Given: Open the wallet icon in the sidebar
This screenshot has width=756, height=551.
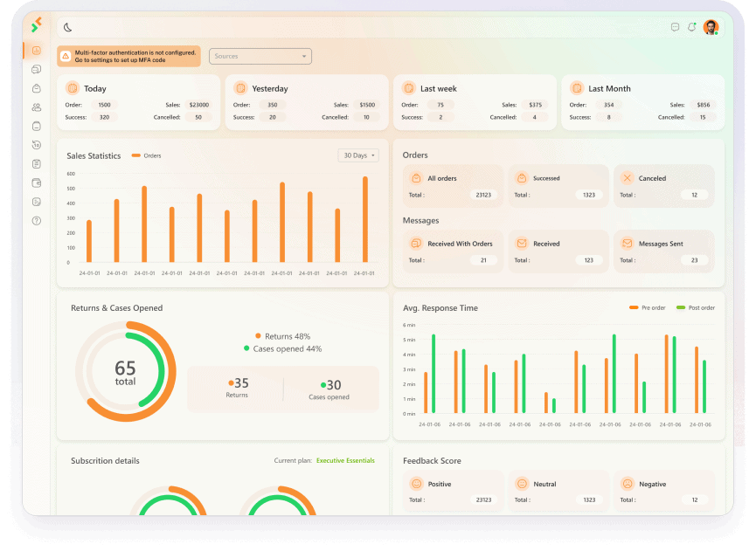Looking at the screenshot, I should (x=37, y=183).
